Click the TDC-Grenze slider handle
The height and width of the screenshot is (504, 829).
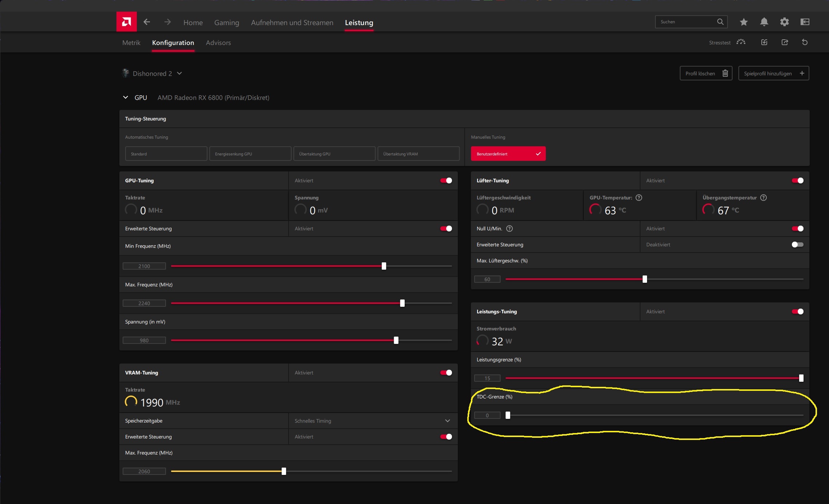pos(508,415)
